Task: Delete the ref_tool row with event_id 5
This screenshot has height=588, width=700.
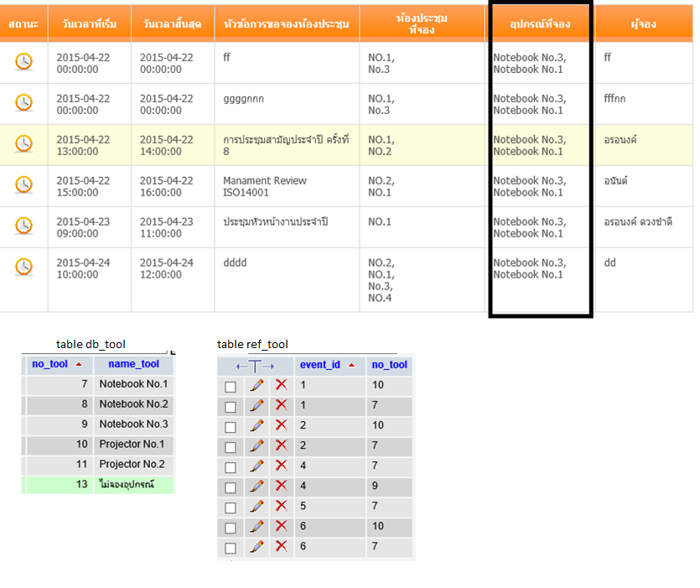Action: tap(281, 506)
